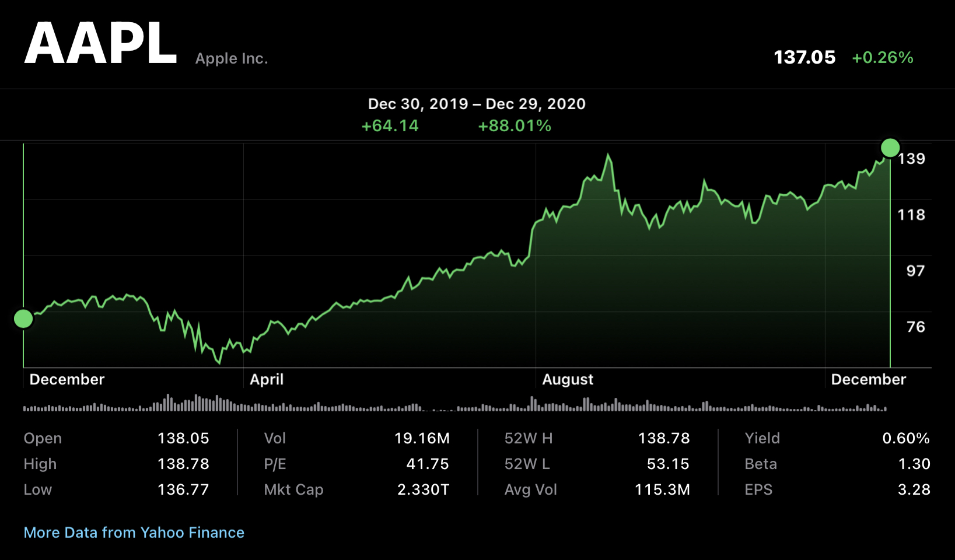Click the Avg Vol label
Screen dimensions: 955x560
pyautogui.click(x=531, y=490)
